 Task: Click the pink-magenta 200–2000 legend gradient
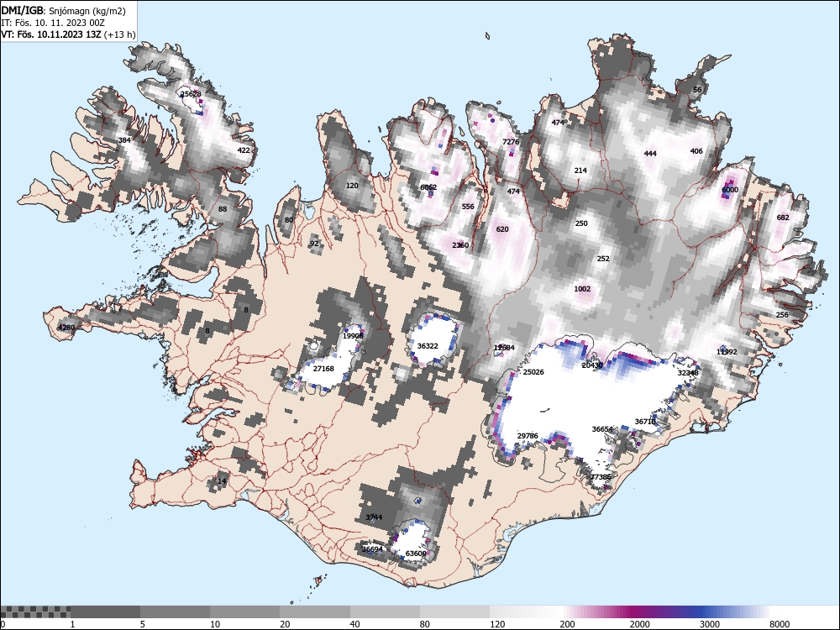click(595, 612)
